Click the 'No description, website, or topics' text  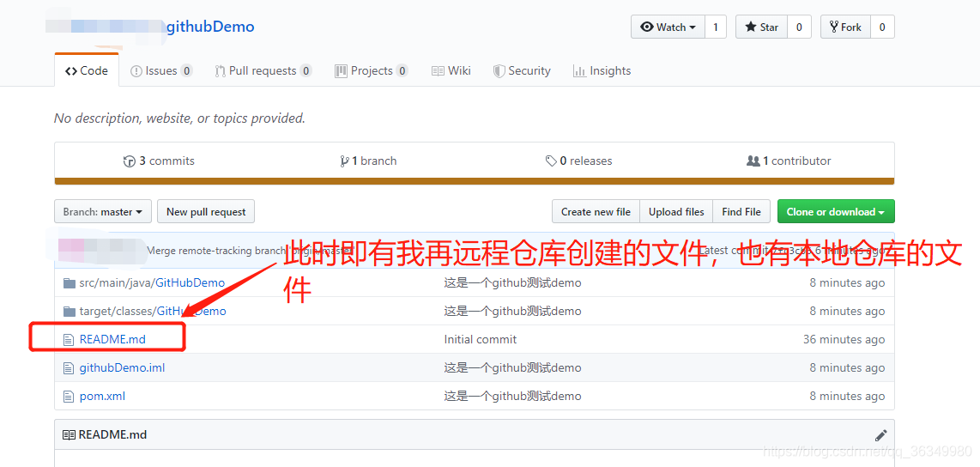180,118
